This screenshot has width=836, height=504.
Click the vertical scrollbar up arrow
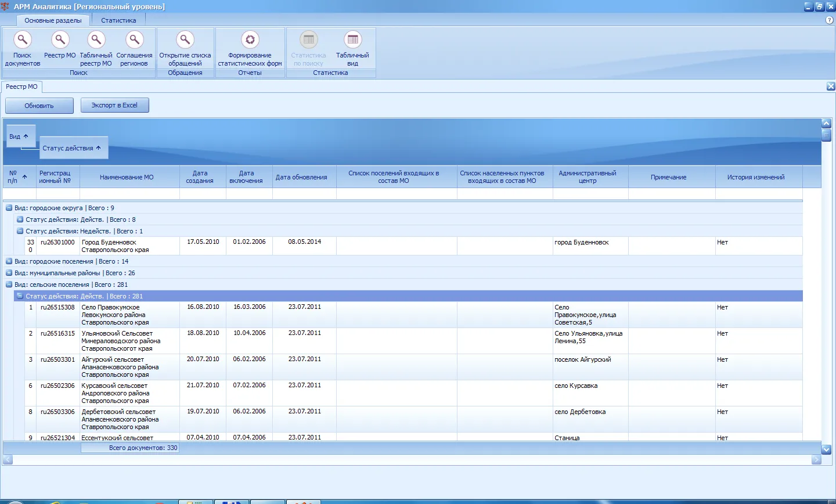point(827,123)
